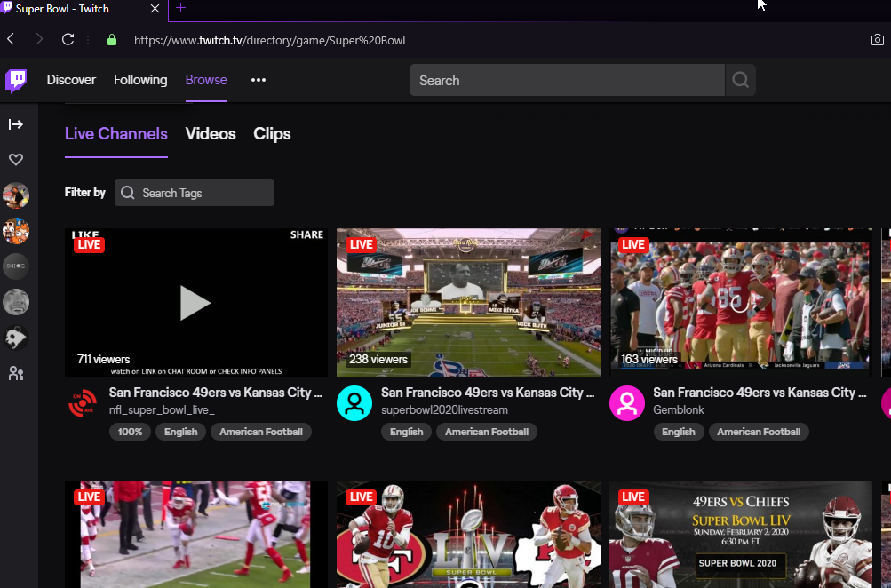Visit the Gemblonk channel name

pyautogui.click(x=679, y=410)
